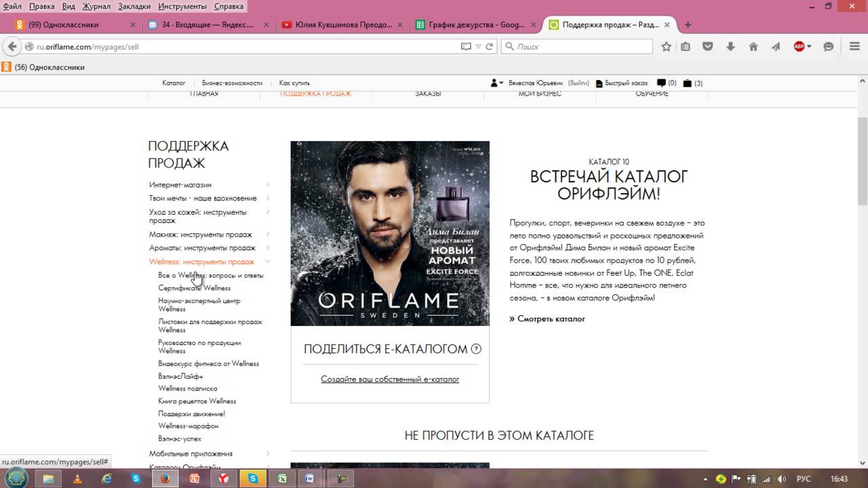868x488 pixels.
Task: Open the Word window in the taskbar
Action: pos(310,479)
